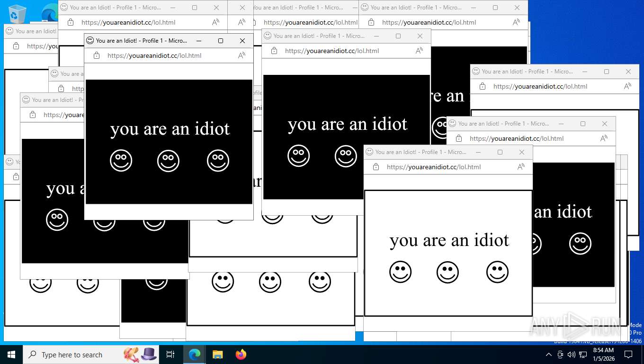Viewport: 644px width, 364px height.
Task: Click middle smiley in fully visible black-page window
Action: (x=168, y=161)
